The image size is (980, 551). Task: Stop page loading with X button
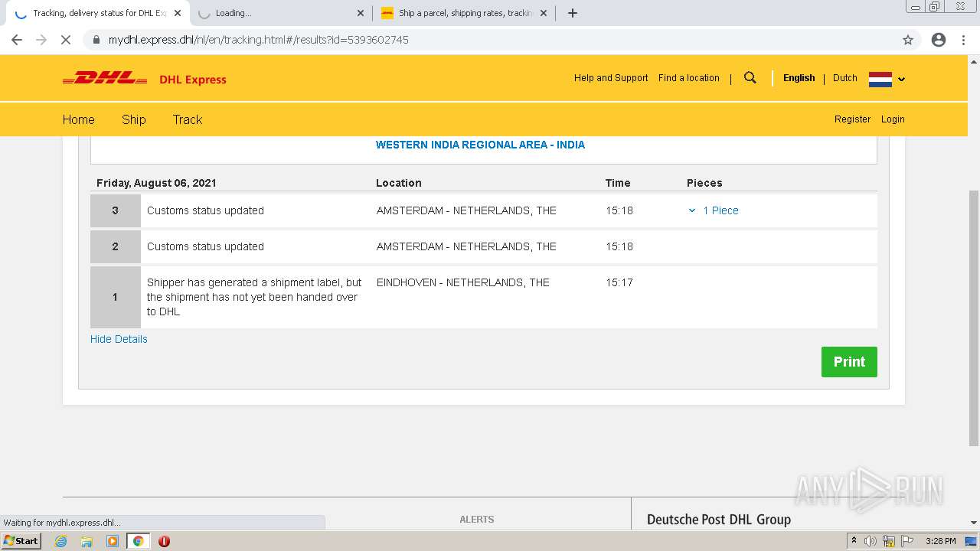point(66,40)
